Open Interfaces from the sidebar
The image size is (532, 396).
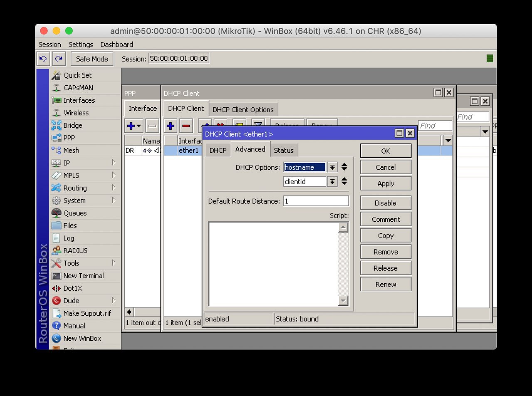point(79,100)
